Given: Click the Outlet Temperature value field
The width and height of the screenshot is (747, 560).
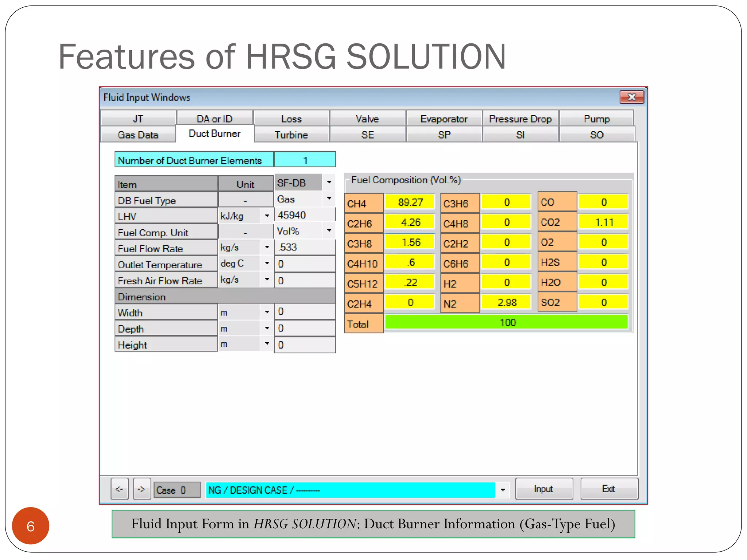Looking at the screenshot, I should 305,264.
